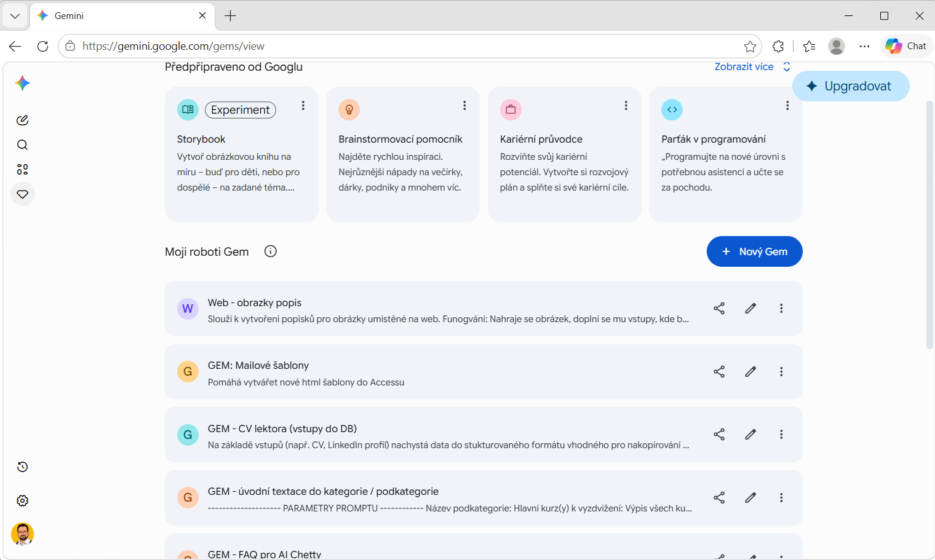Click the Experiment badge on Storybook
The image size is (935, 560).
click(x=241, y=110)
